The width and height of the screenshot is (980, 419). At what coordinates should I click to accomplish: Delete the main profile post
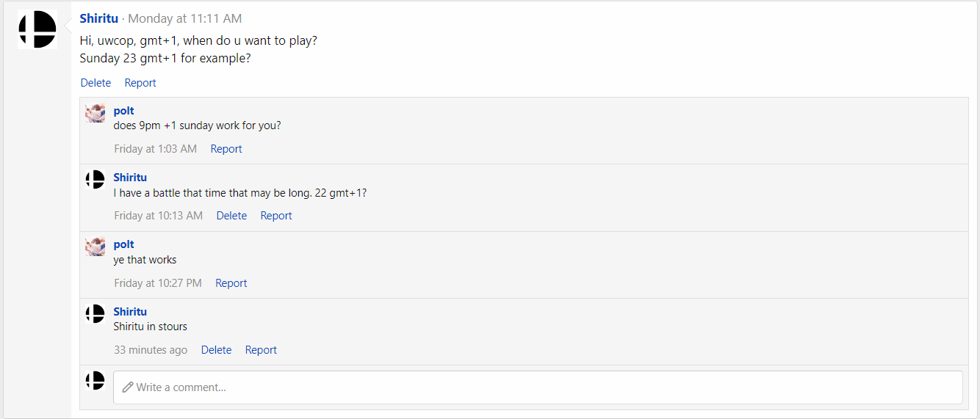click(96, 83)
